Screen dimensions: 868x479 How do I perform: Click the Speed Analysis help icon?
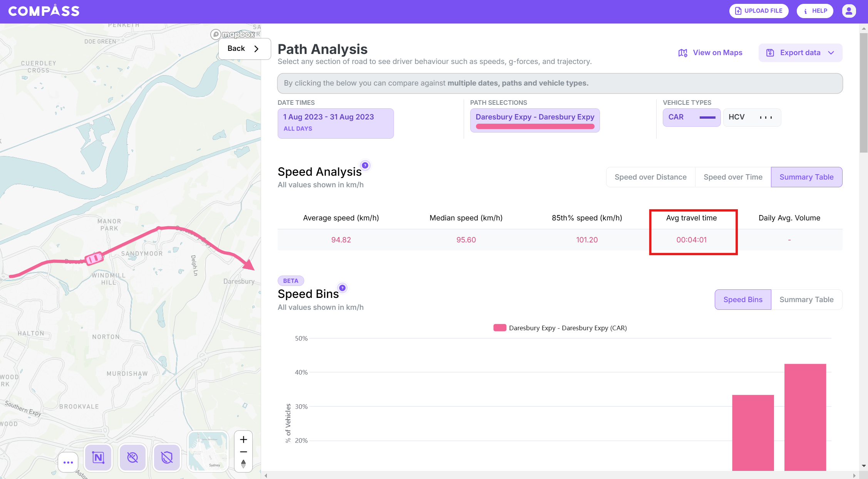tap(365, 165)
